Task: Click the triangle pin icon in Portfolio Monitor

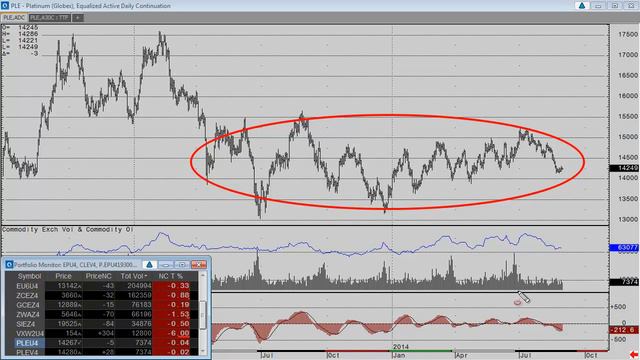Action: click(x=149, y=265)
